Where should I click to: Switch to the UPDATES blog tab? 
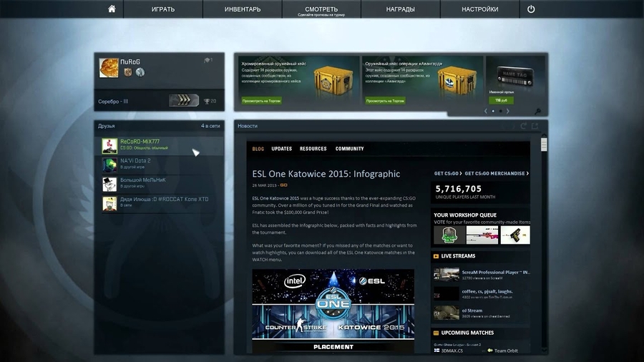(281, 149)
